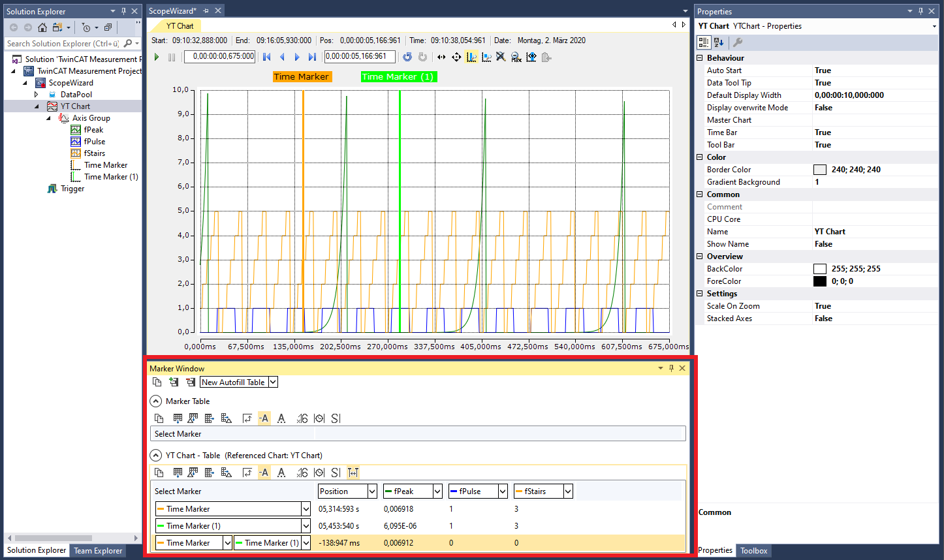Toggle marker distance icon in YT Chart - Table toolbar
The height and width of the screenshot is (560, 944).
353,473
